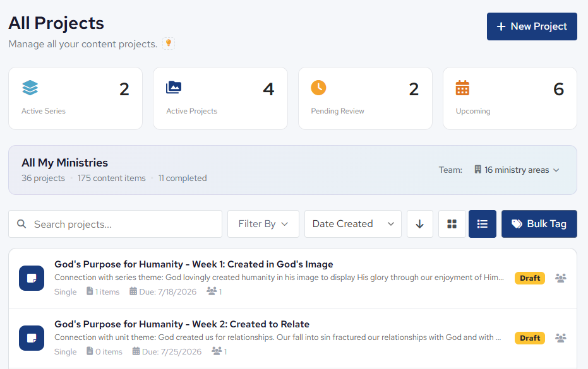Screen dimensions: 588x369
Task: Open Week 2: Created to Relate project
Action: 182,324
